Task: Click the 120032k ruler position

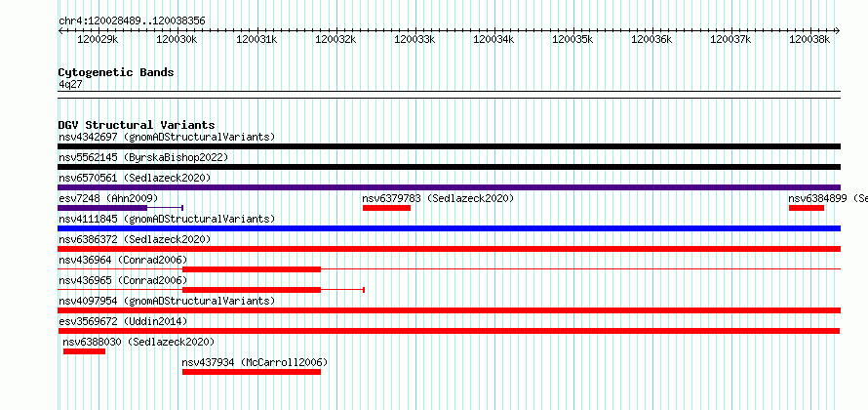Action: coord(335,39)
